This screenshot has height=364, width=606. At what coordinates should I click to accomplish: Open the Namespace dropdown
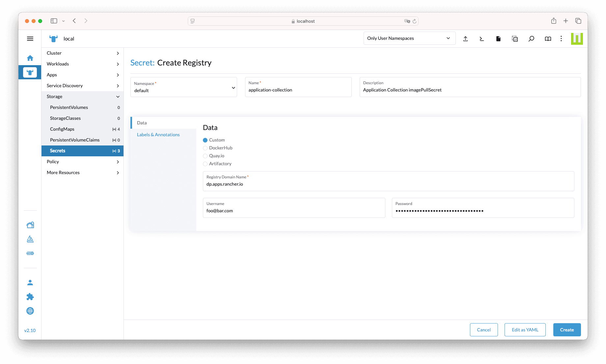183,87
